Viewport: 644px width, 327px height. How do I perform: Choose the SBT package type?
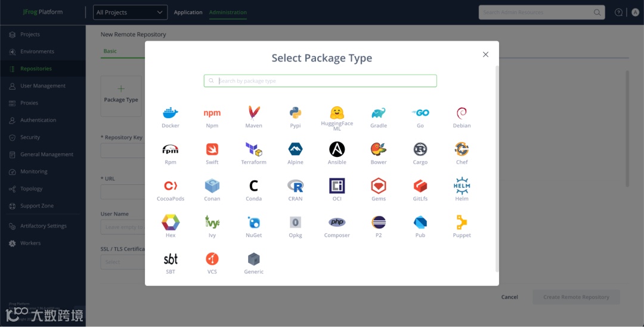(171, 264)
